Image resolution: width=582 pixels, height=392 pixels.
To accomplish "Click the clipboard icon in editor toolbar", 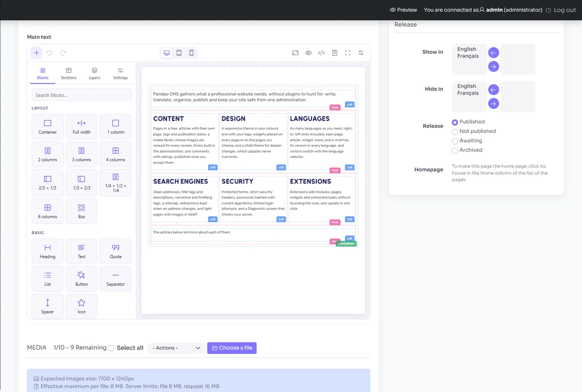I will [335, 53].
